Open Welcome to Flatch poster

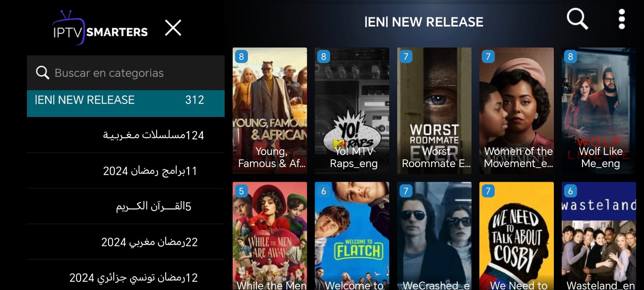tap(352, 236)
